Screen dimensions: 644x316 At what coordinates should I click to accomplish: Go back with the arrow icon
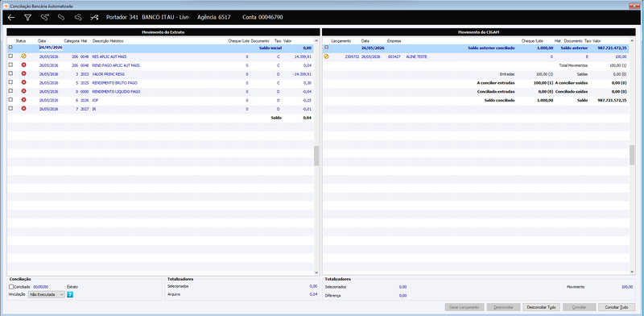[11, 17]
